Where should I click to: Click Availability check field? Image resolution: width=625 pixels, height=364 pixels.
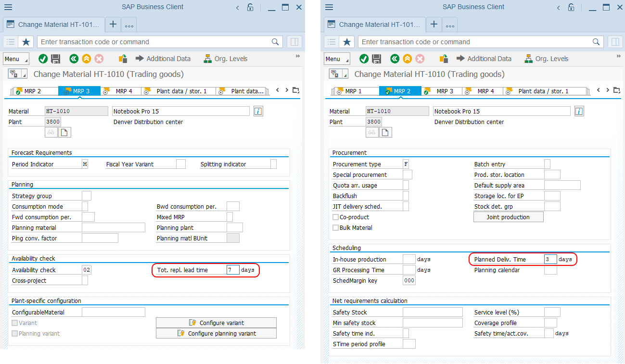click(x=86, y=270)
